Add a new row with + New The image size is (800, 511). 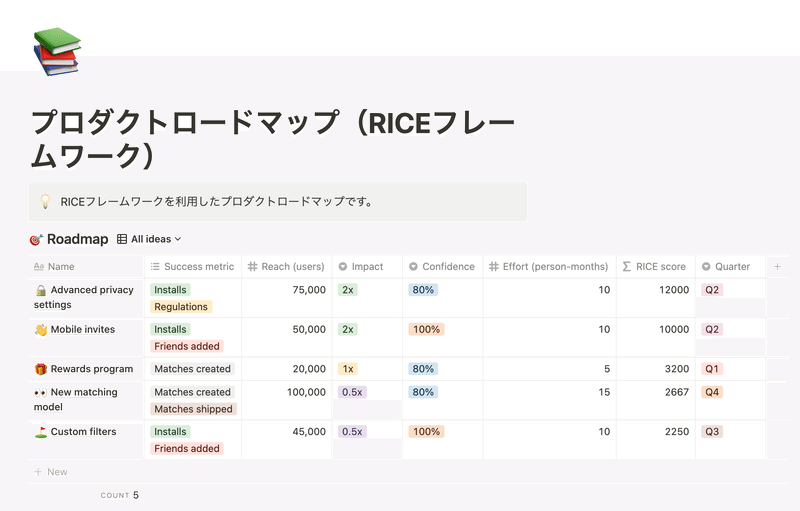point(51,472)
